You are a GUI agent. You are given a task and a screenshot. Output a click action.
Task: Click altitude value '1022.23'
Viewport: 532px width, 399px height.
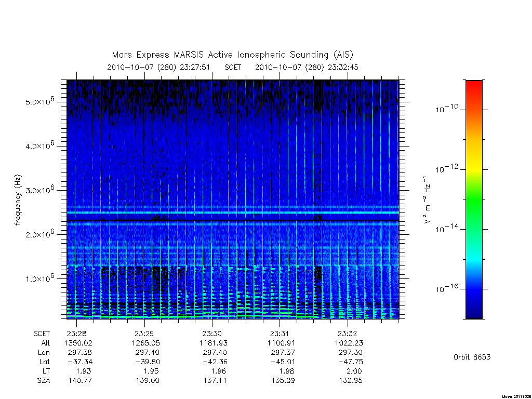[349, 343]
